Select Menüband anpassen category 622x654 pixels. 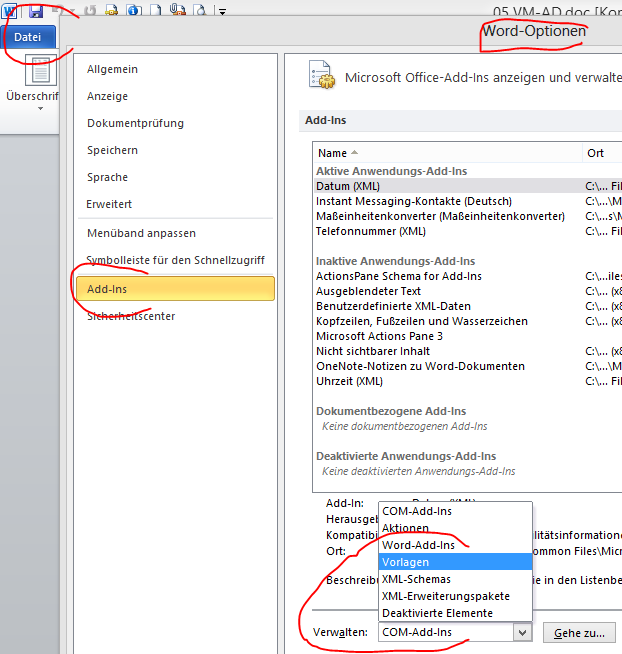point(141,233)
